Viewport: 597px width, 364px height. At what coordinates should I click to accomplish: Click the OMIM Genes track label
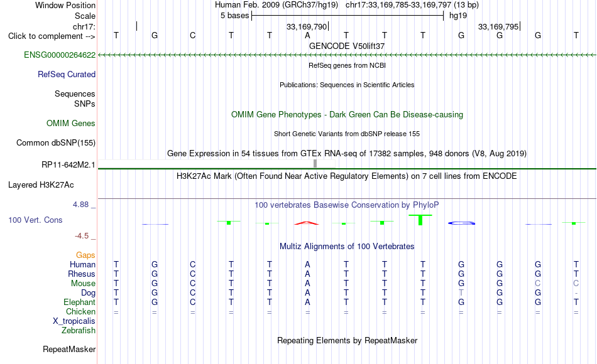70,123
